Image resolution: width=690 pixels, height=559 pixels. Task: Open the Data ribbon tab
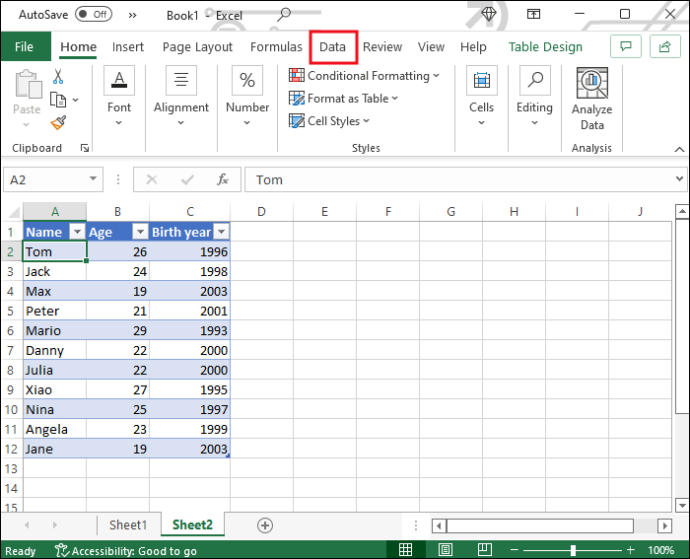pyautogui.click(x=333, y=47)
